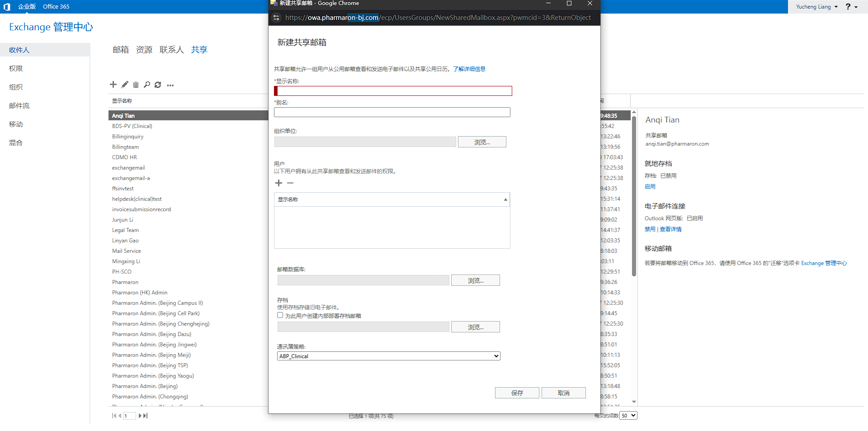Image resolution: width=868 pixels, height=431 pixels.
Task: Click 浏览 button for archive database
Action: [x=476, y=327]
